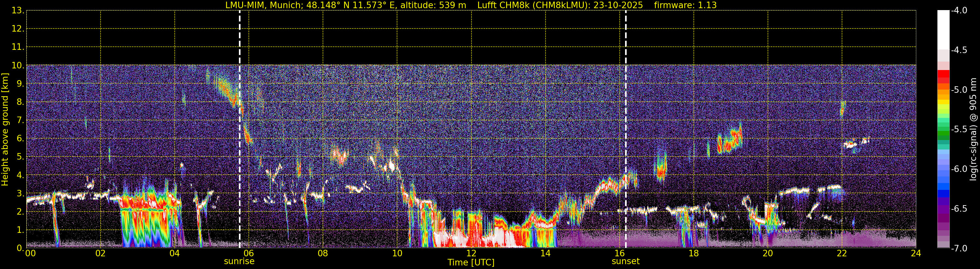Click the sunrise label below axis

pyautogui.click(x=239, y=262)
